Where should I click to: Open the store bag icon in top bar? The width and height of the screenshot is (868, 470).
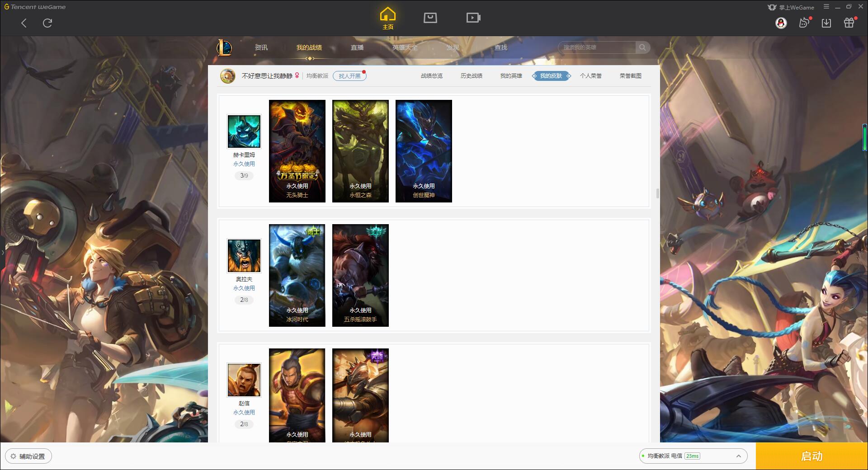pyautogui.click(x=430, y=18)
